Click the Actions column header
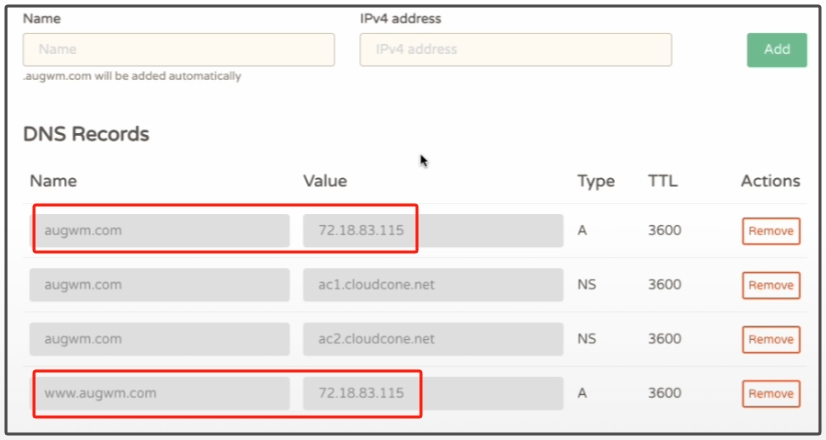826x440 pixels. tap(770, 181)
